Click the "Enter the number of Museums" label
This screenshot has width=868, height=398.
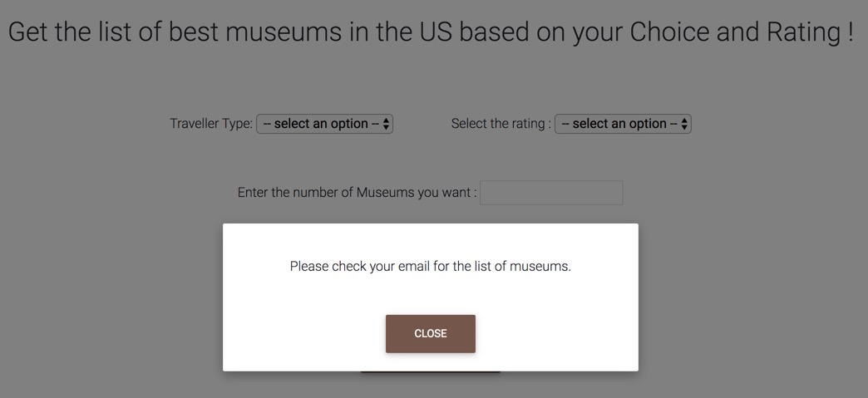(357, 193)
